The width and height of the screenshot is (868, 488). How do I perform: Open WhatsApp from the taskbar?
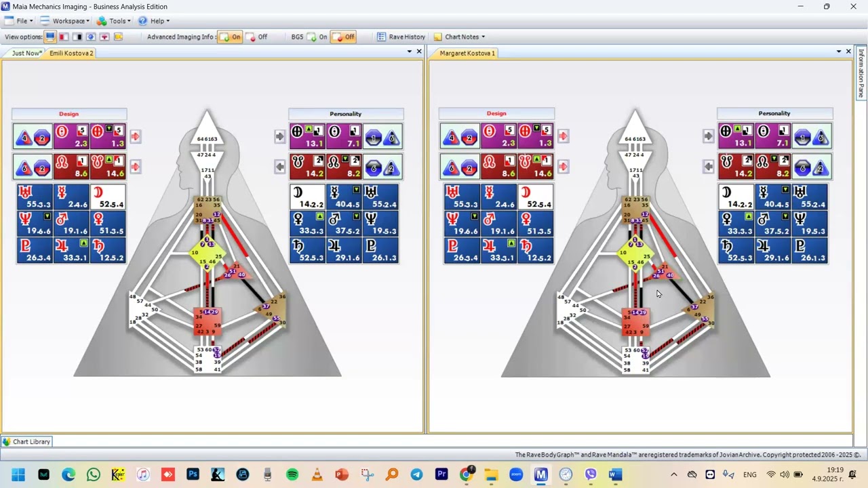94,474
